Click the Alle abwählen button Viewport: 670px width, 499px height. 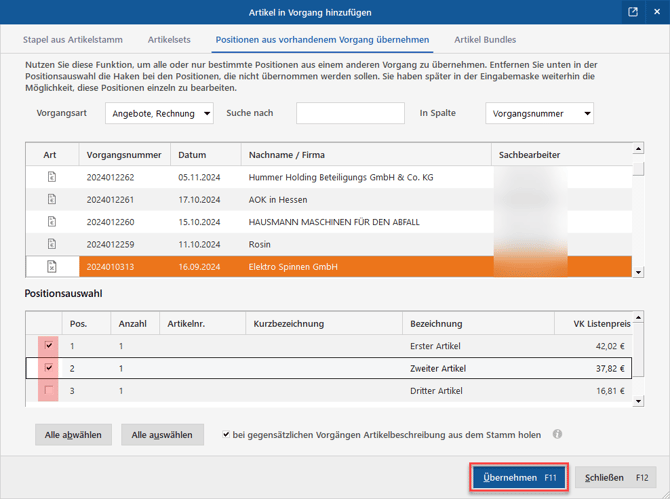click(73, 434)
